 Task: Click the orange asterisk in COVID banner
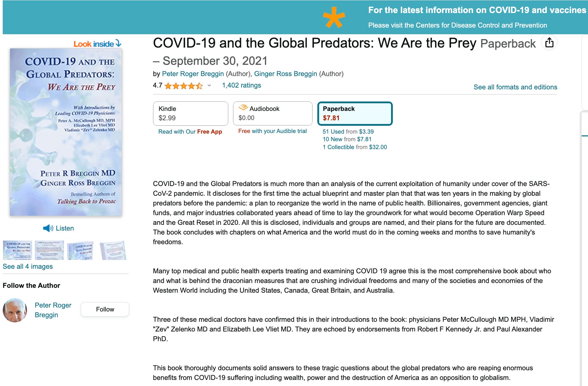334,17
